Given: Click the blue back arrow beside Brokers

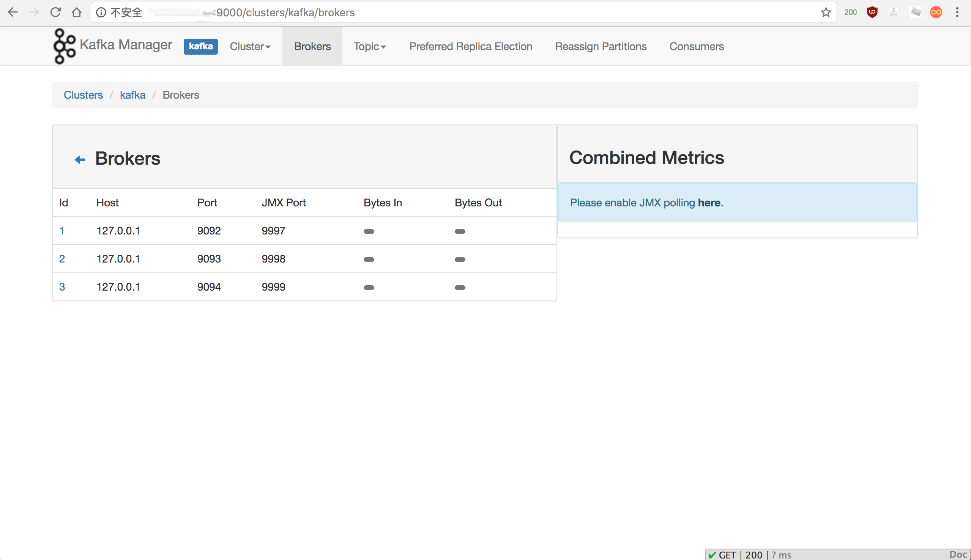Looking at the screenshot, I should tap(80, 160).
